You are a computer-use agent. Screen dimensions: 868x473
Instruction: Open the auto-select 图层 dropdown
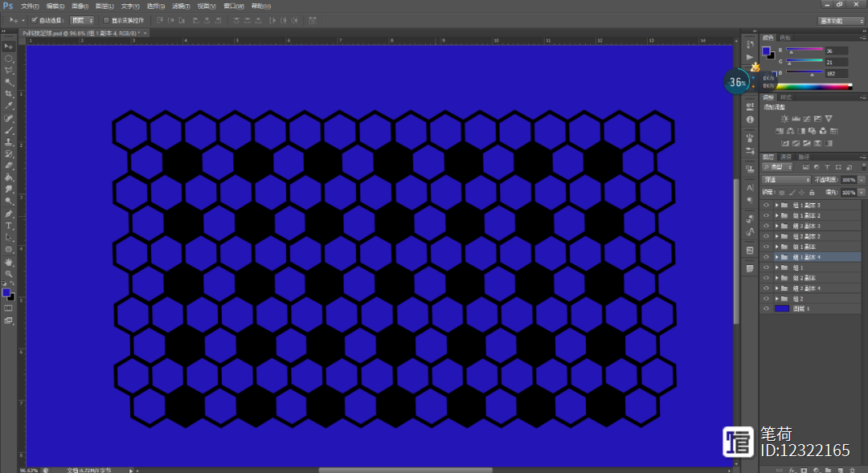[x=82, y=20]
